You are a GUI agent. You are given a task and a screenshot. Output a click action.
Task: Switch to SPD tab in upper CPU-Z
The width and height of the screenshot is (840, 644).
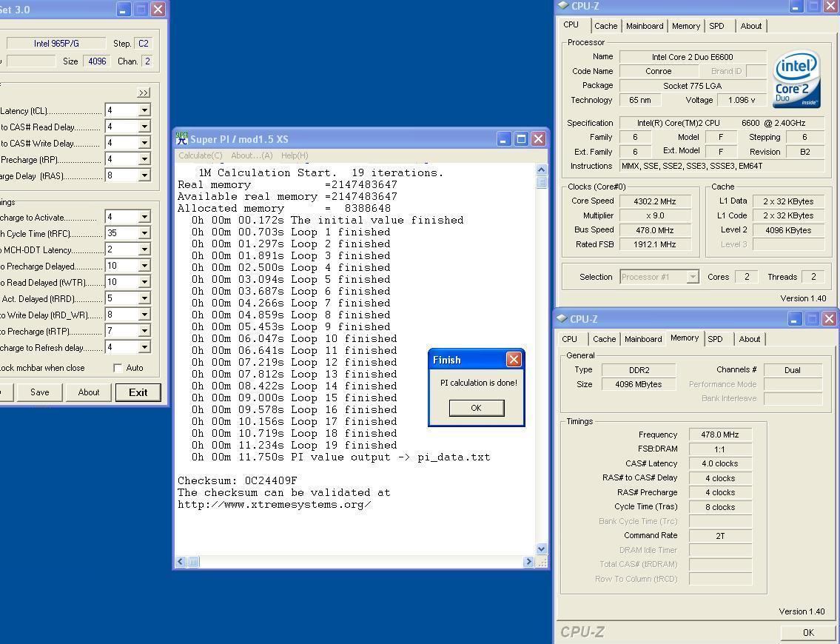(x=717, y=26)
